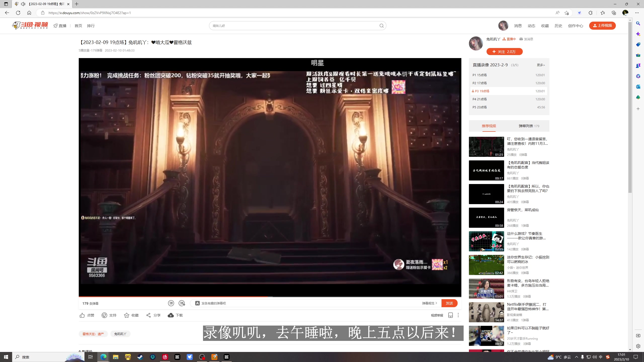Click the star favorite icon (收藏)
Screen dimensions: 644x362
tap(127, 315)
